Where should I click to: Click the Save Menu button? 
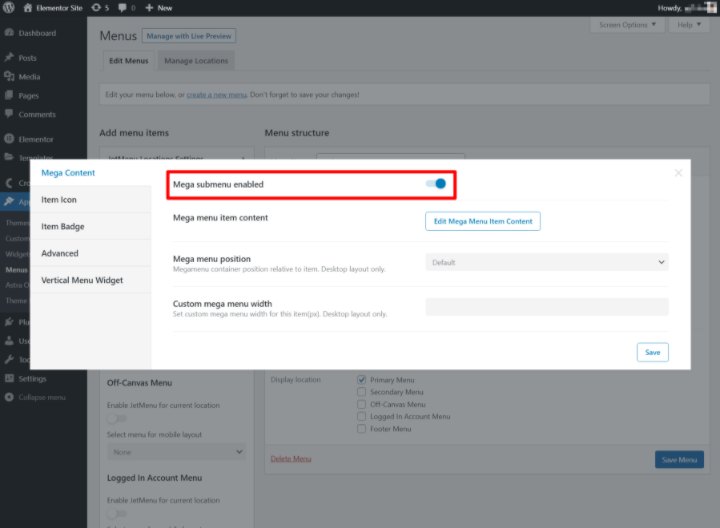click(679, 460)
